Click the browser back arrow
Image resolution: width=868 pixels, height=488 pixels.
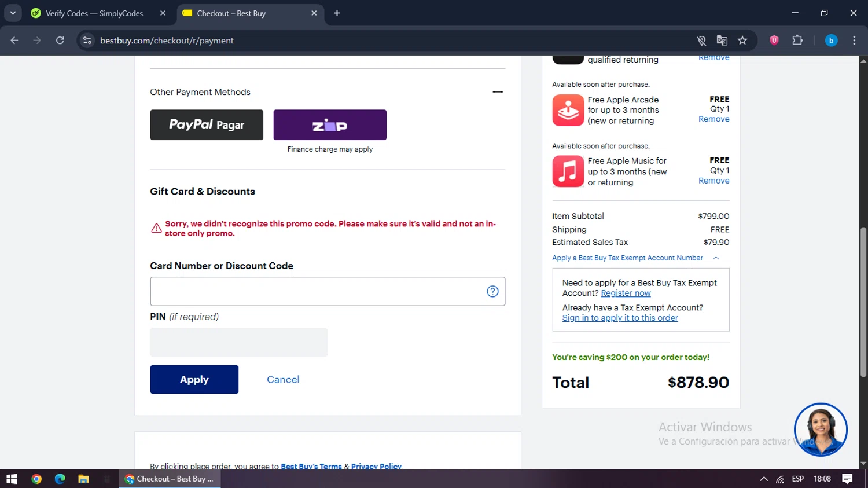(x=14, y=41)
